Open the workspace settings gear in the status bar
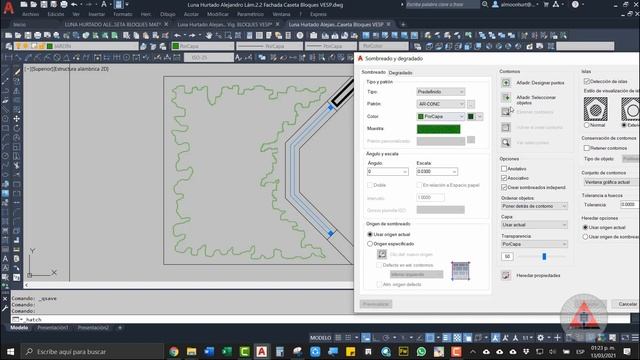 pos(540,338)
